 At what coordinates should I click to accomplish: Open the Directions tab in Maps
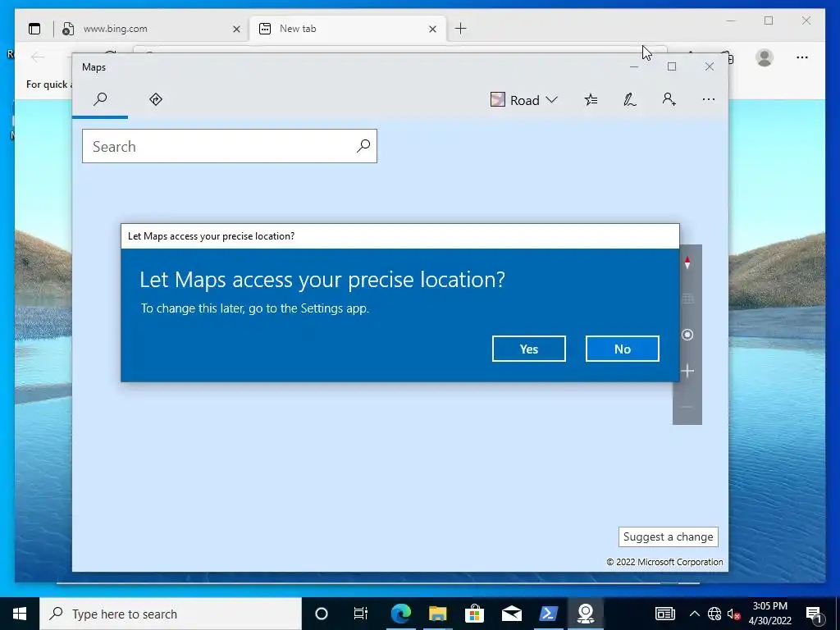pyautogui.click(x=156, y=99)
